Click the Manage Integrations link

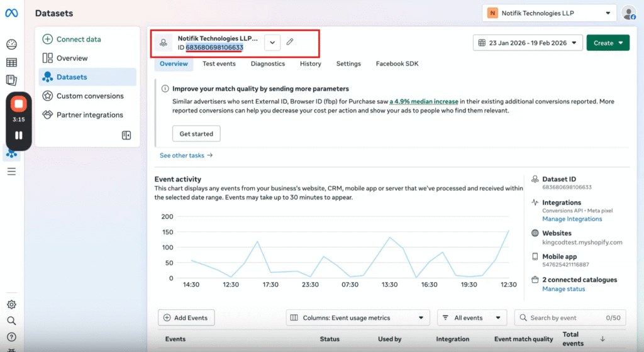coord(572,219)
